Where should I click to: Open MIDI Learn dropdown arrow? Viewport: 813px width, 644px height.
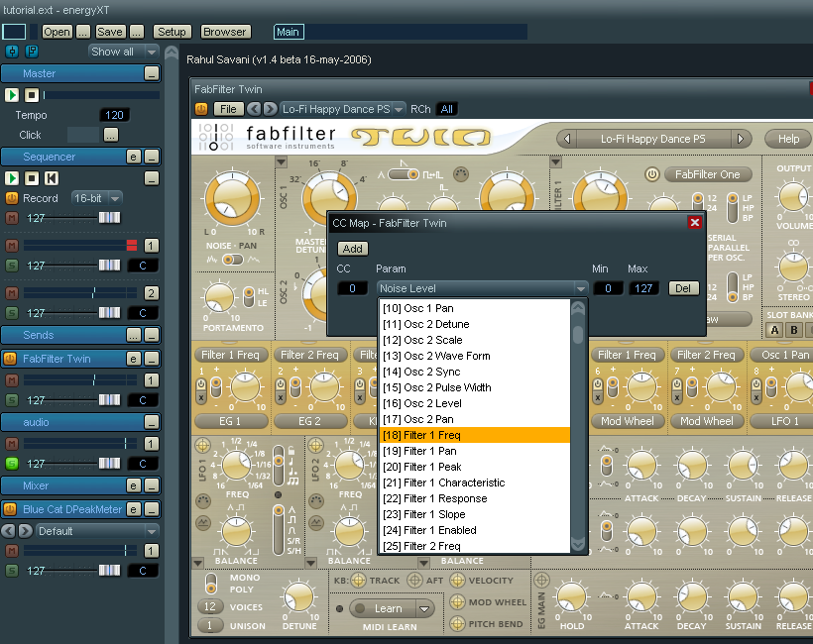coord(424,608)
